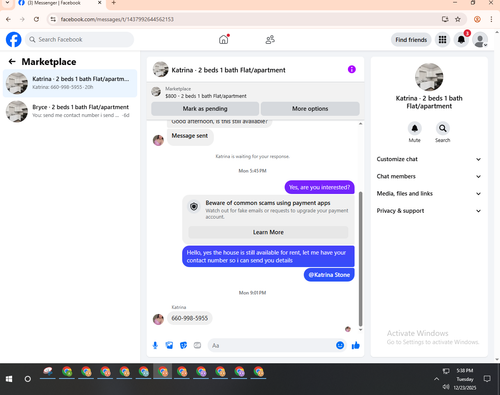The image size is (500, 395).
Task: View site information icon in address bar
Action: (53, 19)
